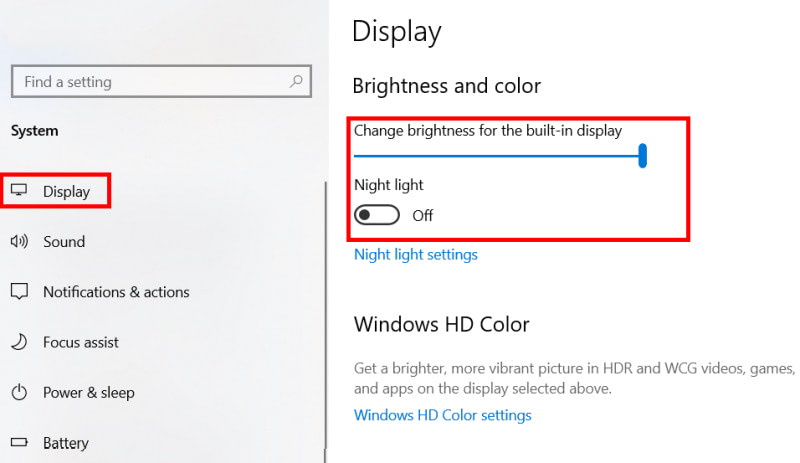Toggle the Night light switch

click(377, 215)
